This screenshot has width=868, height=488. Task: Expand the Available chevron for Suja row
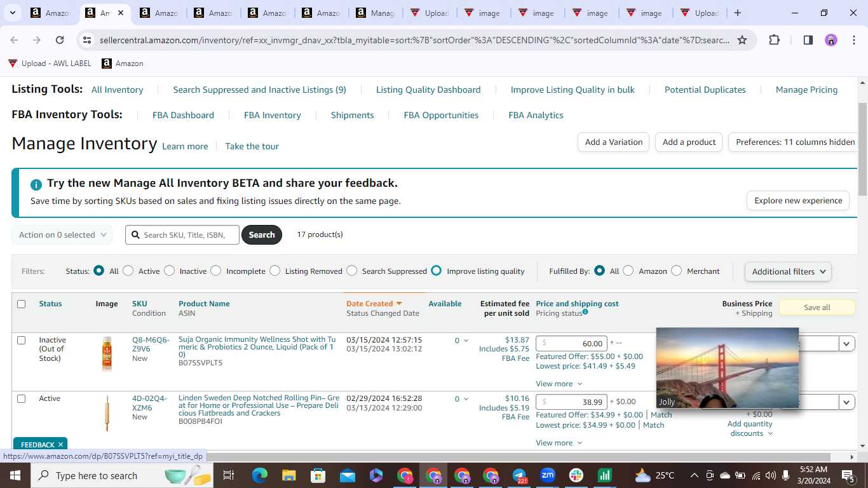(466, 341)
